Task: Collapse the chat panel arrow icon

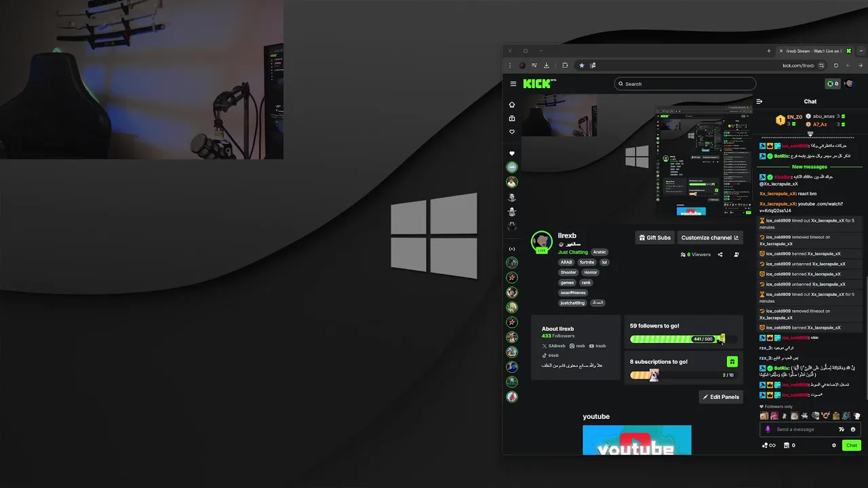Action: (x=759, y=102)
